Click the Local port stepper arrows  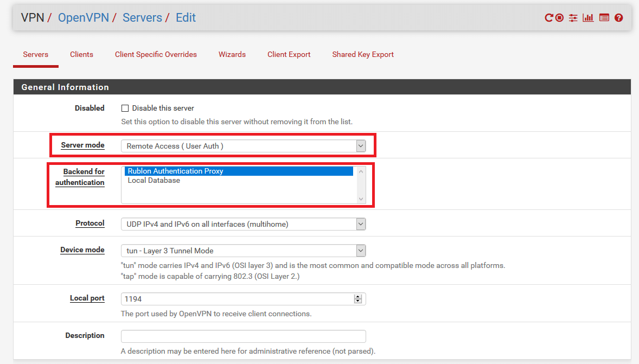357,299
